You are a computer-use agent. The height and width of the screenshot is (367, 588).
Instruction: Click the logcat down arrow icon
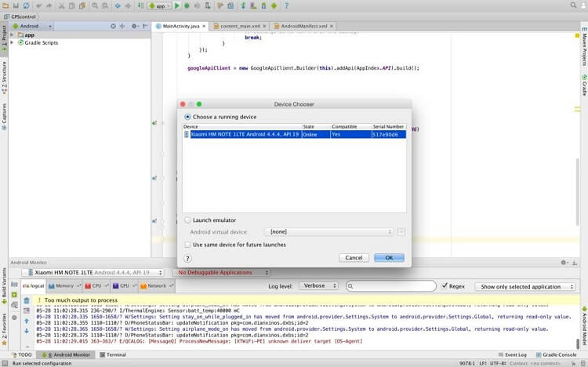[27, 332]
